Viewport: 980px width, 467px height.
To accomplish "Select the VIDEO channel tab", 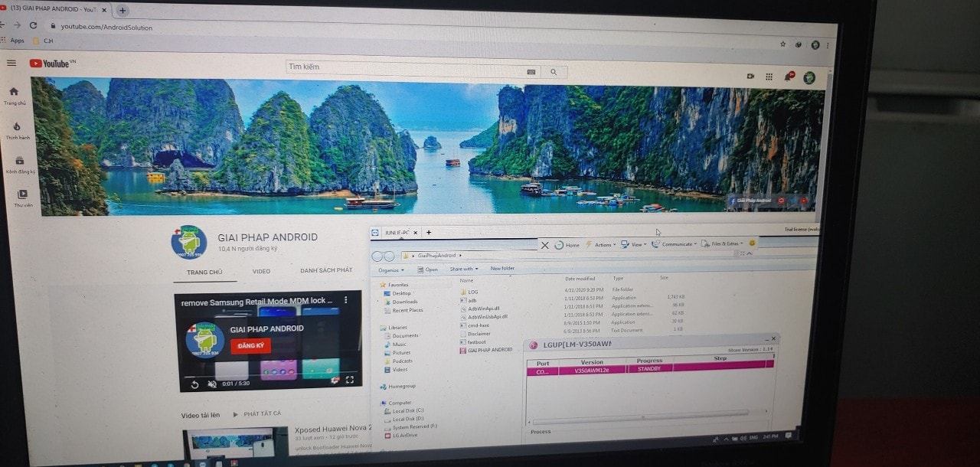I will point(261,272).
